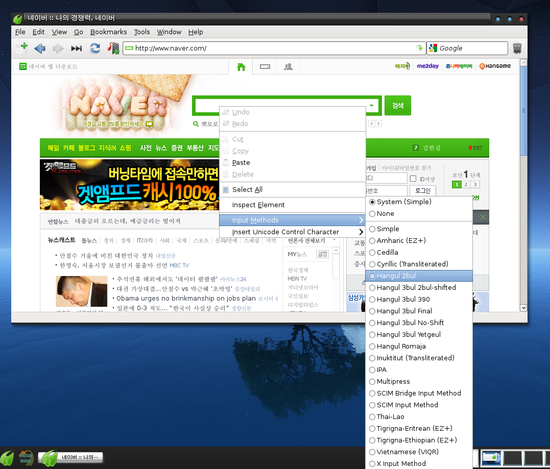Click the address bar URL field

pyautogui.click(x=274, y=48)
